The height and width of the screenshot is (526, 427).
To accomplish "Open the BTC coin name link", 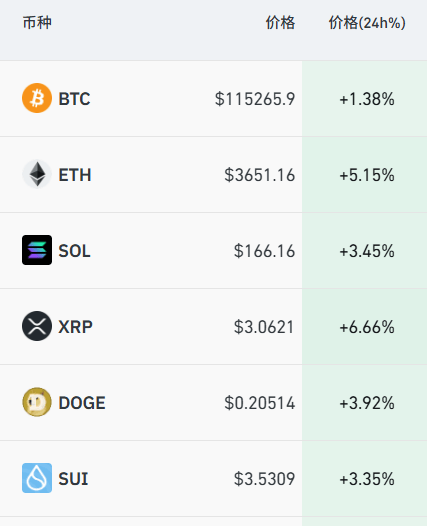I will pos(74,99).
